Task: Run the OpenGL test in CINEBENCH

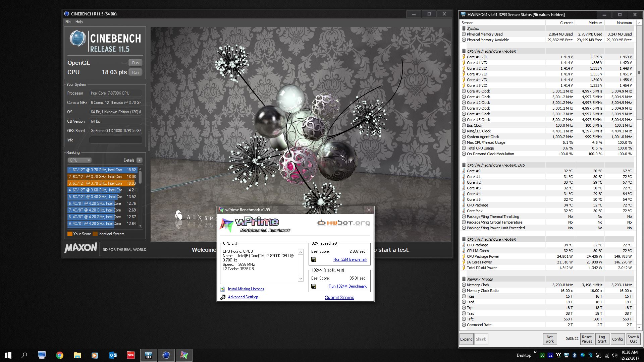Action: point(136,63)
